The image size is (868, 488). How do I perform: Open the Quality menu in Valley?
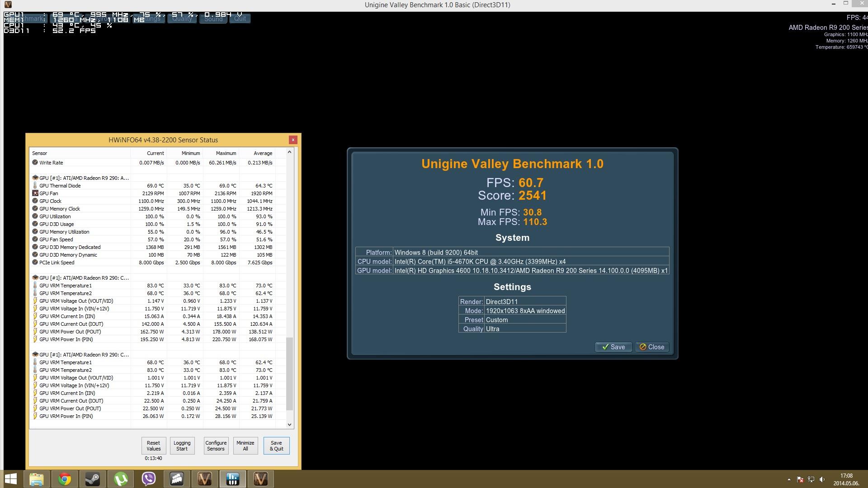(x=182, y=19)
